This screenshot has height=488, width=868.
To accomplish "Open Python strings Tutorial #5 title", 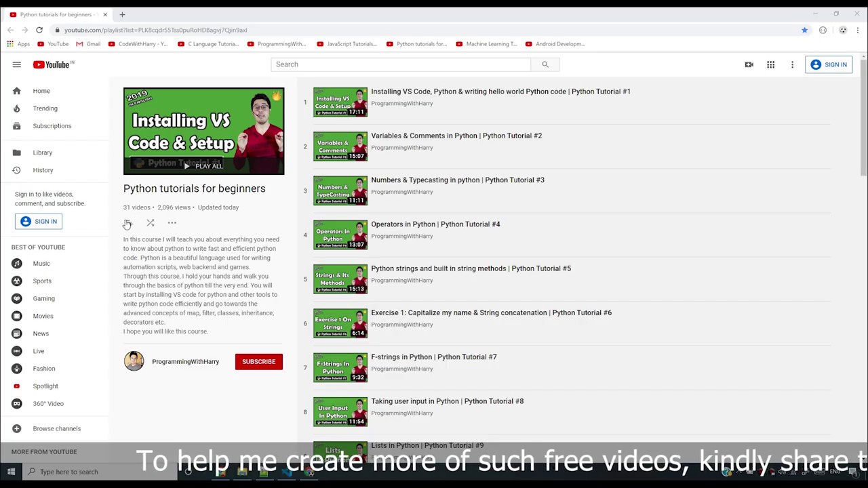I will pos(471,268).
